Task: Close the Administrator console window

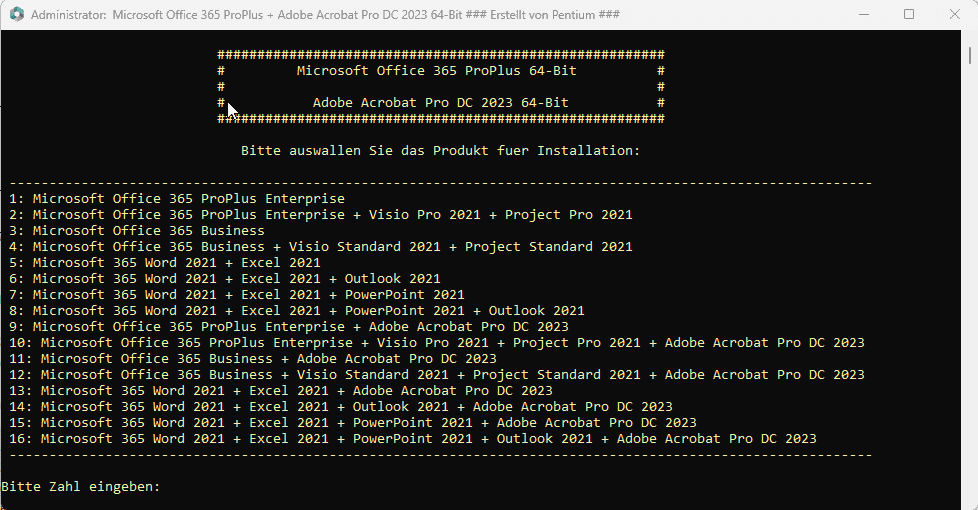Action: (954, 14)
